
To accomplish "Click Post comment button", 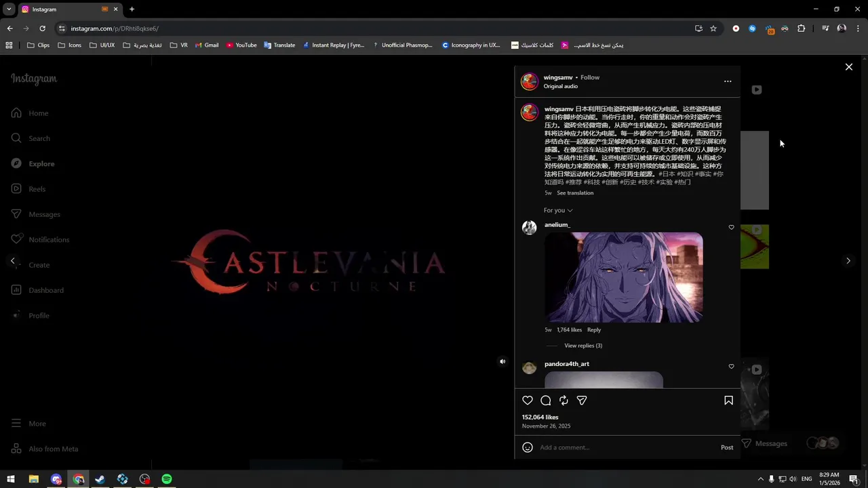I will pos(727,447).
